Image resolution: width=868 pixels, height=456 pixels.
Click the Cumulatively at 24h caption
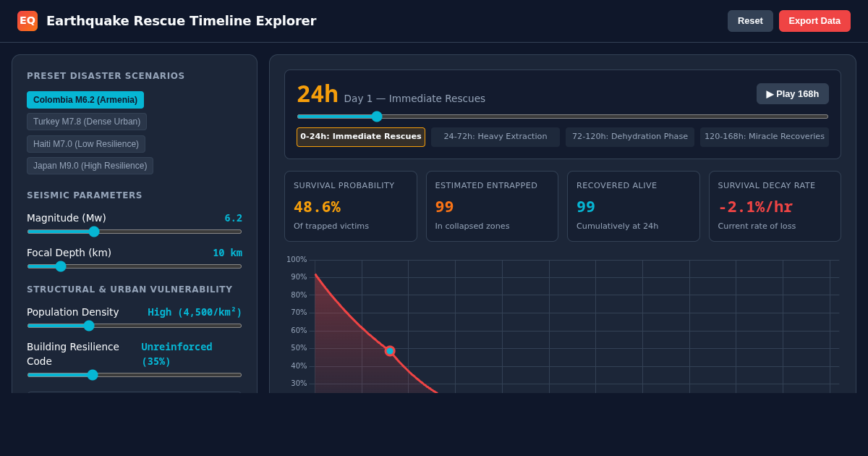(x=618, y=227)
